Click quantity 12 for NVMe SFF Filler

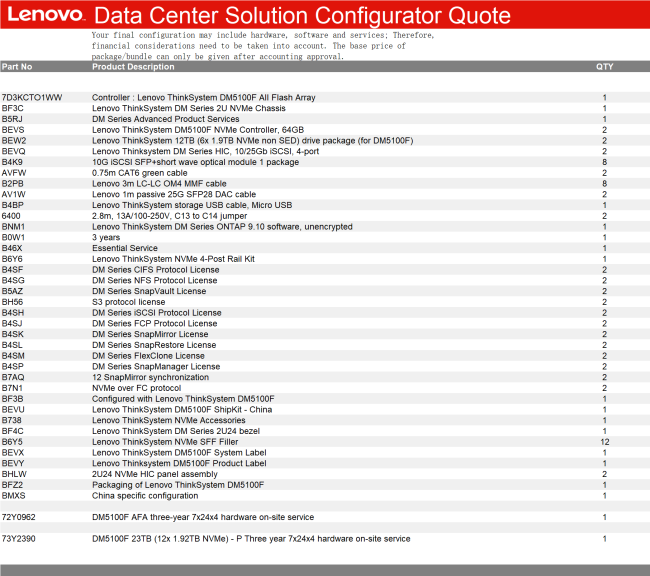tap(605, 442)
